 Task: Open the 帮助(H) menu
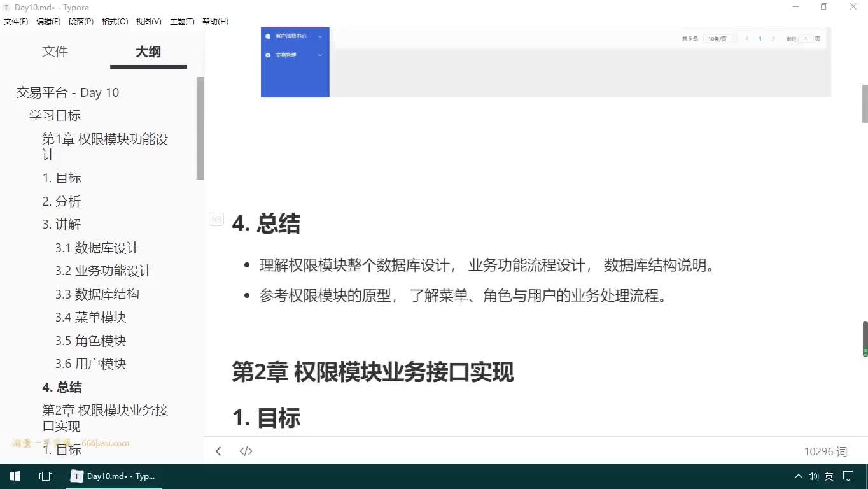pyautogui.click(x=215, y=21)
